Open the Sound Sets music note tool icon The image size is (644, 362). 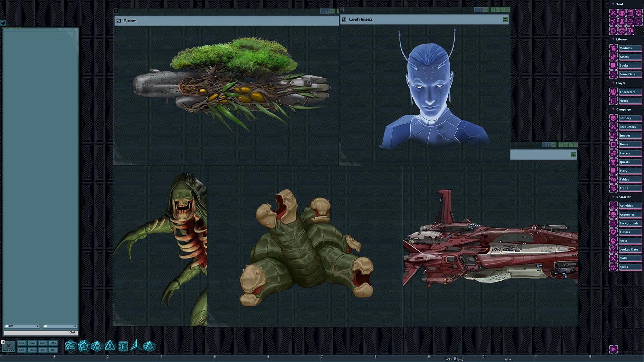(638, 22)
